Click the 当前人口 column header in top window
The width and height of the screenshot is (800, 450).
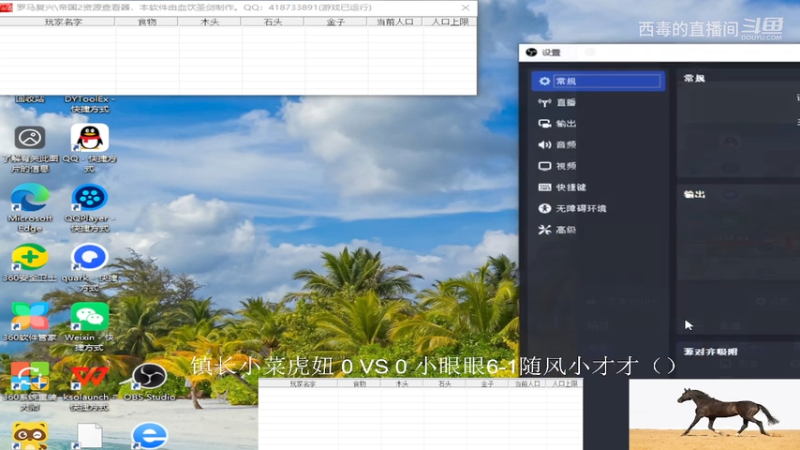click(x=394, y=22)
